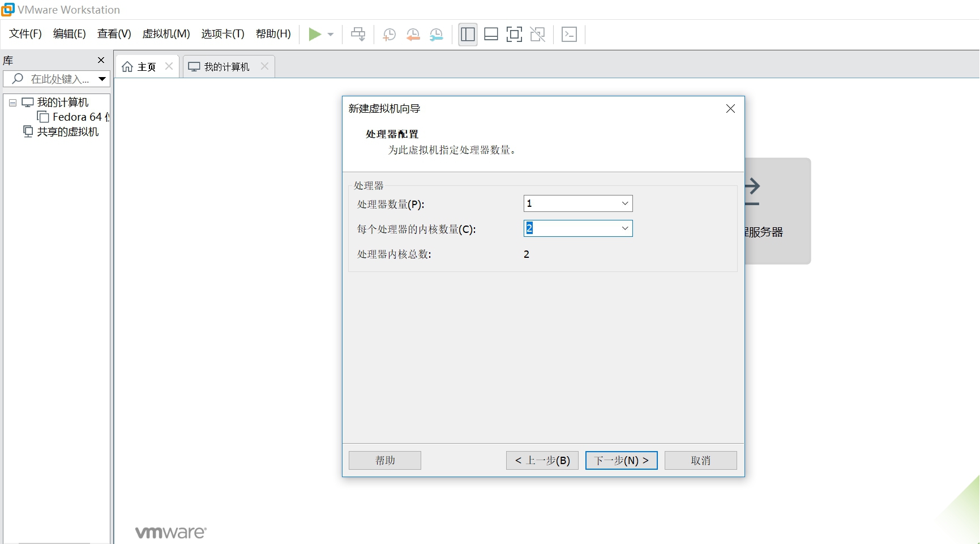Close the new virtual machine wizard dialog
The width and height of the screenshot is (980, 544).
tap(730, 108)
